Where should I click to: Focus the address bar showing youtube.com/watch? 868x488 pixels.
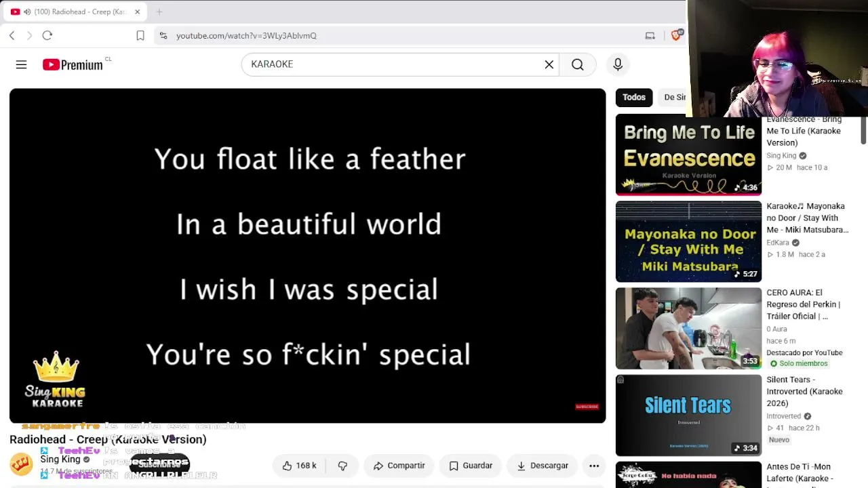click(x=400, y=35)
